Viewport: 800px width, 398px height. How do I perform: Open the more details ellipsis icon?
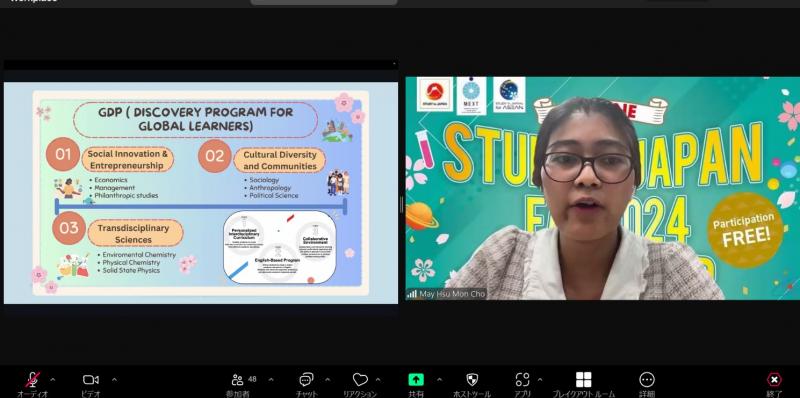pyautogui.click(x=647, y=380)
